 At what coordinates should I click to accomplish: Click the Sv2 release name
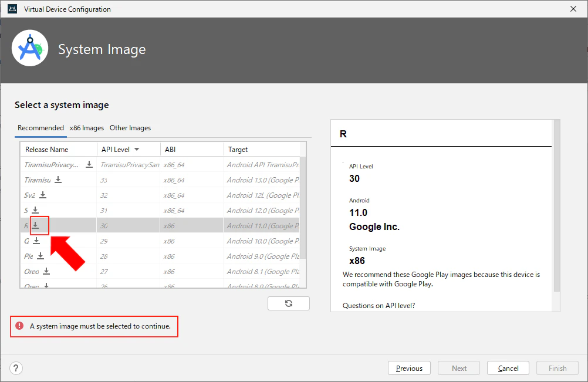point(29,195)
